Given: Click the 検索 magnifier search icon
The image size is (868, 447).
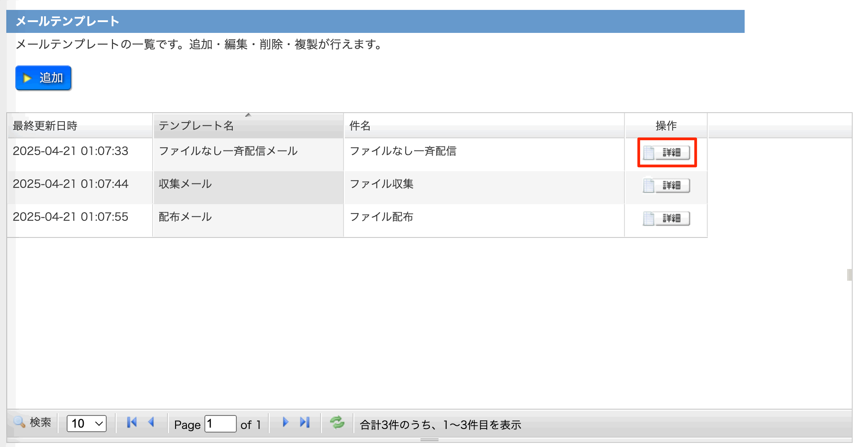Looking at the screenshot, I should [x=20, y=422].
